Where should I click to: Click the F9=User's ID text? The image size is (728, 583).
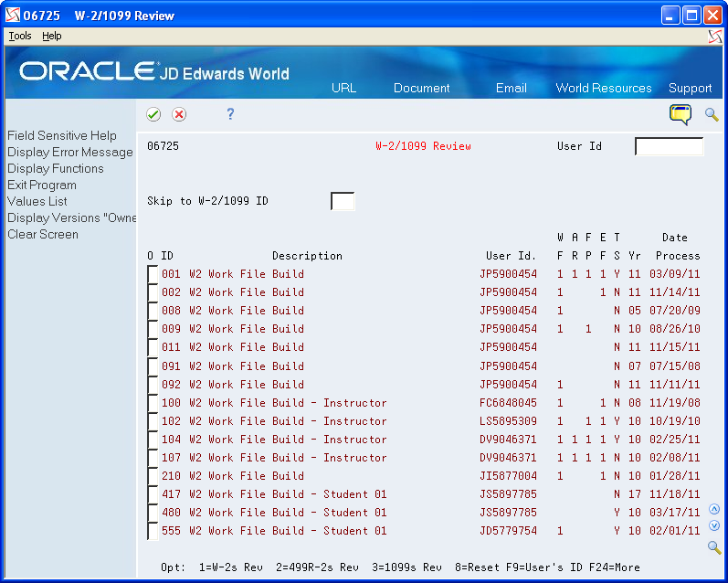point(543,567)
